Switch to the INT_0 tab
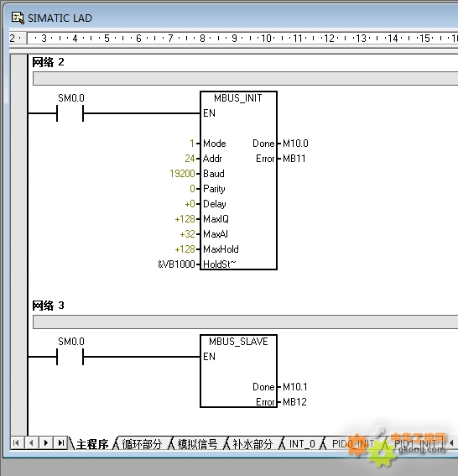This screenshot has width=458, height=476. [x=302, y=444]
